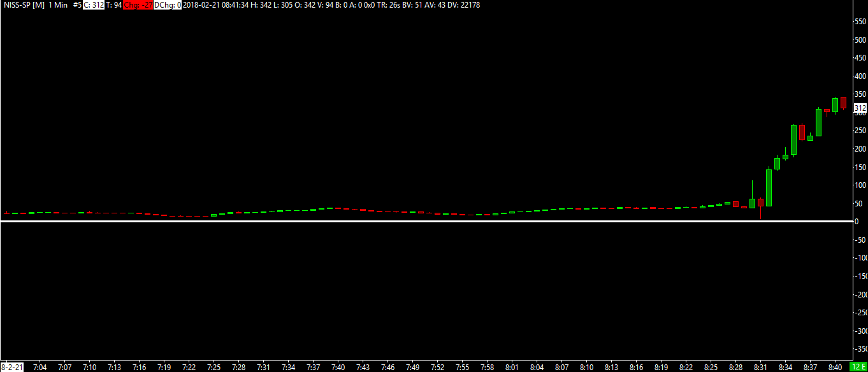This screenshot has width=868, height=372.
Task: Click the 550 price axis label
Action: (x=860, y=21)
